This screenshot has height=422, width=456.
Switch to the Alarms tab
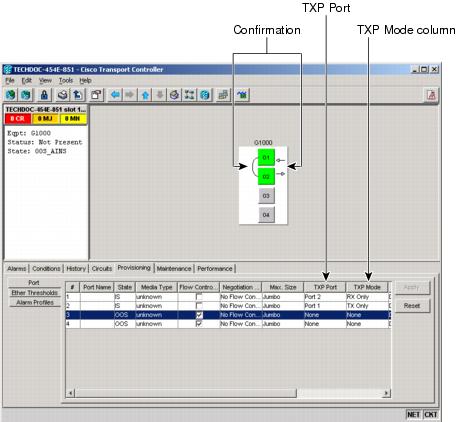tap(17, 269)
